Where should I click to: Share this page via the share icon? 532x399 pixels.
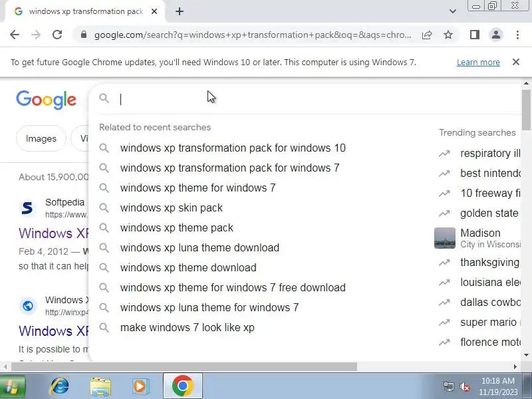pyautogui.click(x=427, y=35)
